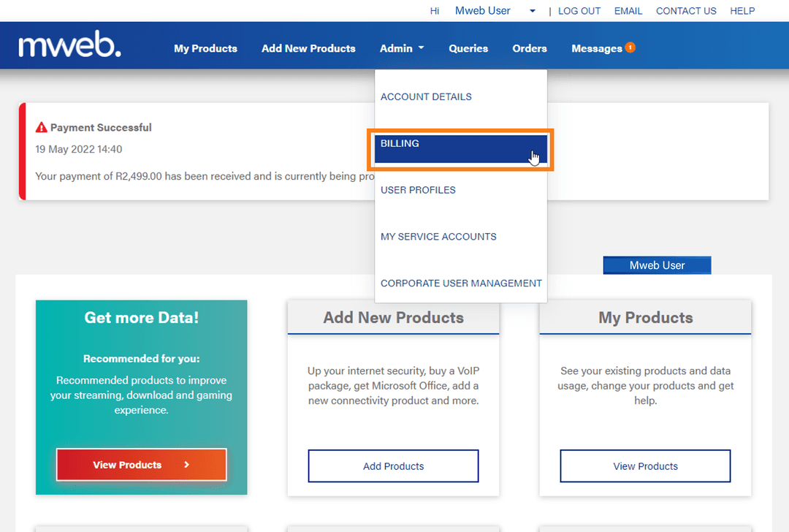This screenshot has width=789, height=532.
Task: Select ACCOUNT DETAILS from the Admin menu
Action: point(425,96)
